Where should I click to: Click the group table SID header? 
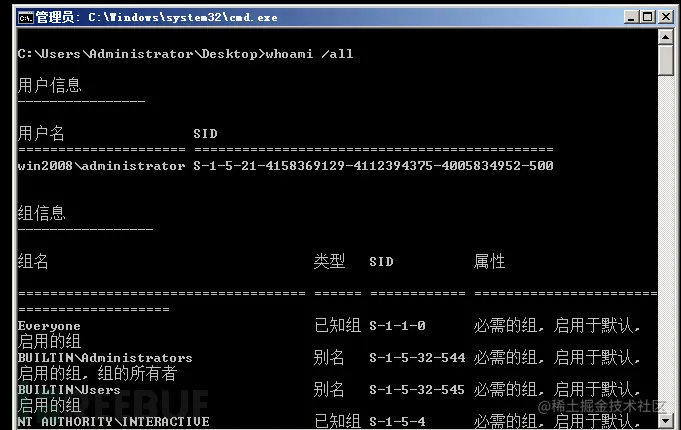pos(381,262)
